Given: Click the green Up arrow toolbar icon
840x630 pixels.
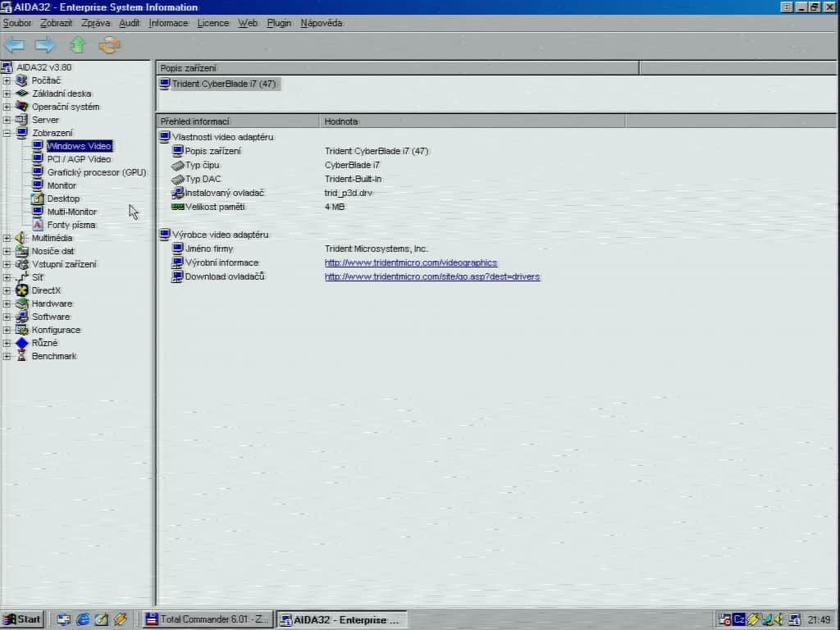Looking at the screenshot, I should click(78, 44).
